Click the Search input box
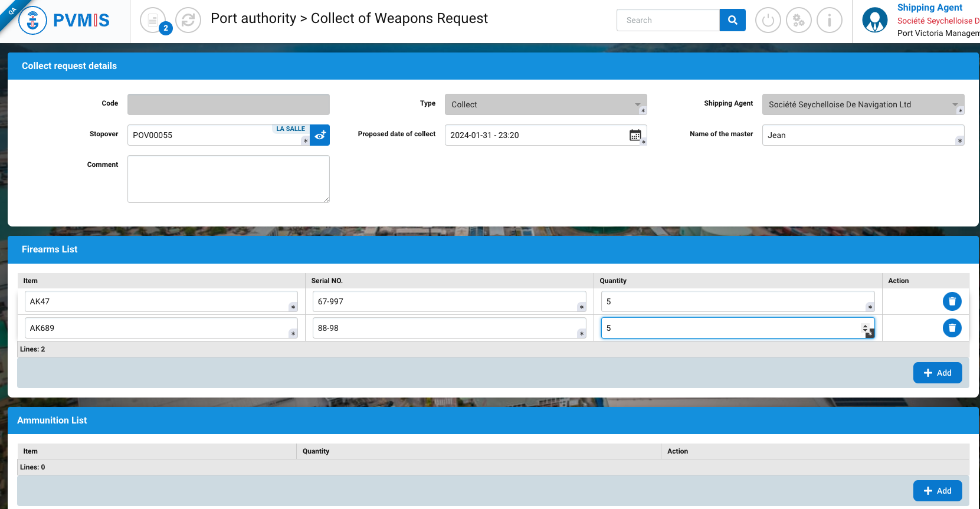This screenshot has height=509, width=980. click(x=668, y=20)
